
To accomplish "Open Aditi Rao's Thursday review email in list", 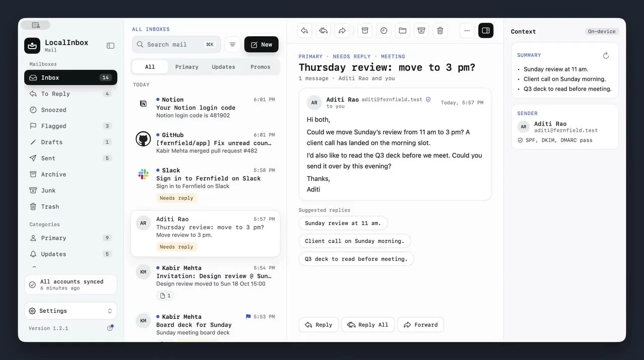I will (205, 233).
